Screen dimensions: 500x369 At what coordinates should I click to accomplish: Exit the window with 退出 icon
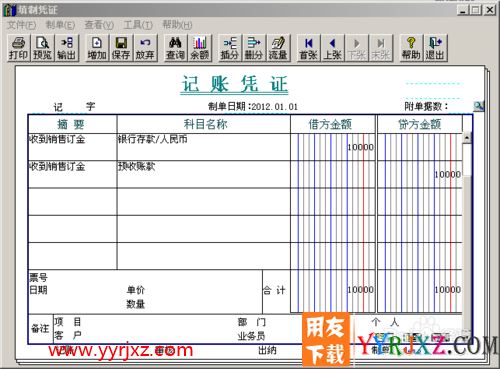tap(435, 48)
